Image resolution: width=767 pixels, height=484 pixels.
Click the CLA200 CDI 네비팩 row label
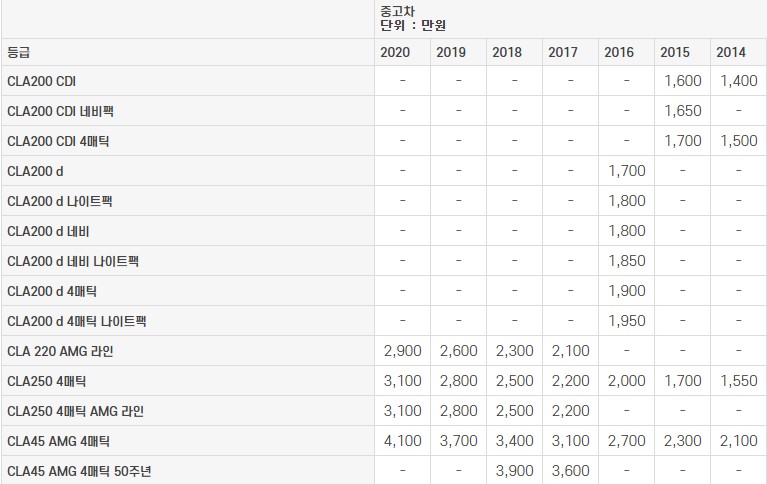coord(60,111)
